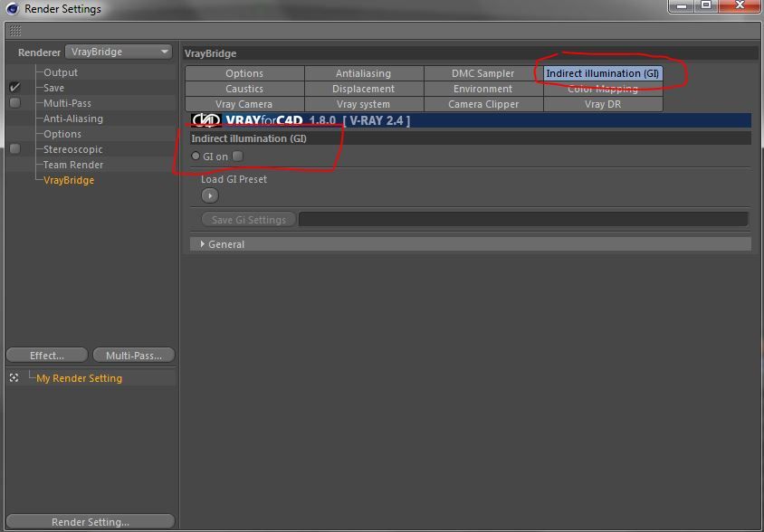
Task: Minimize the Render Settings window
Action: click(683, 5)
